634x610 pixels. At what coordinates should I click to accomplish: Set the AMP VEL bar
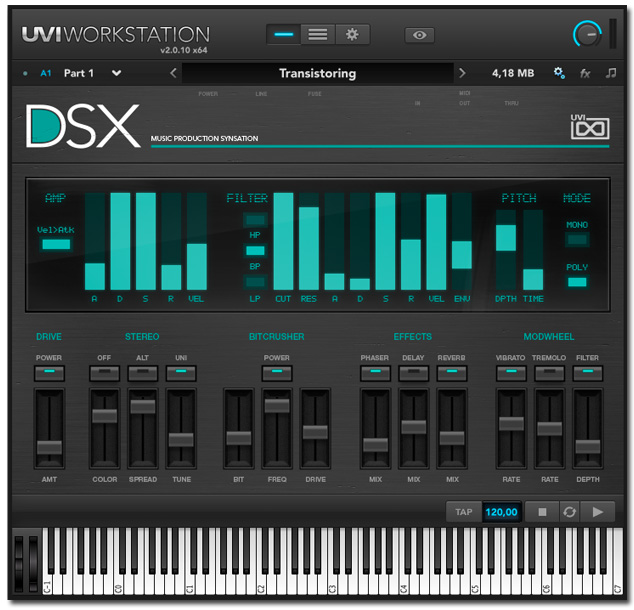(197, 241)
